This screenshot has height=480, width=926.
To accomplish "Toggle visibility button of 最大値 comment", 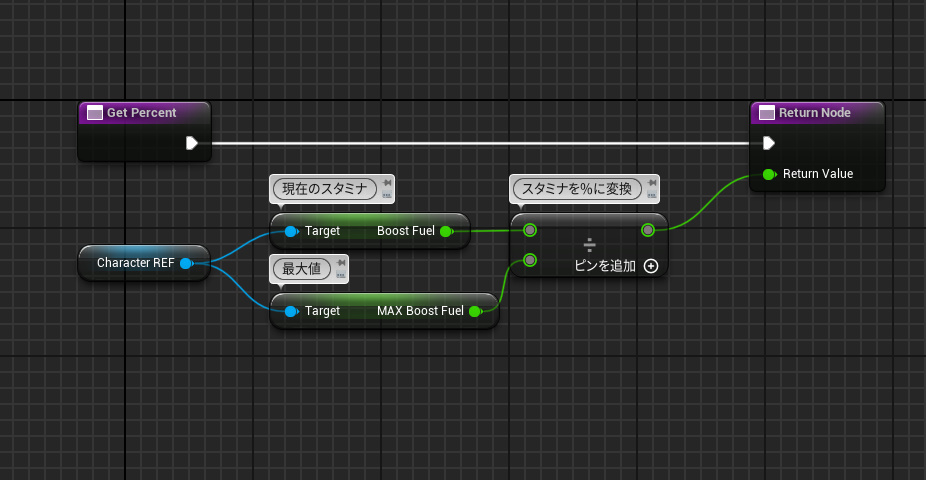I will click(341, 275).
